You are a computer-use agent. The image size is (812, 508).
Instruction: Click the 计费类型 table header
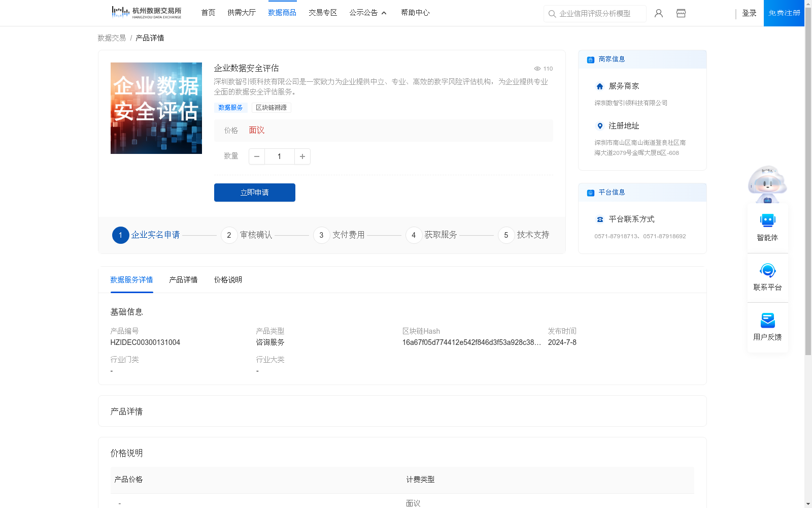[420, 480]
